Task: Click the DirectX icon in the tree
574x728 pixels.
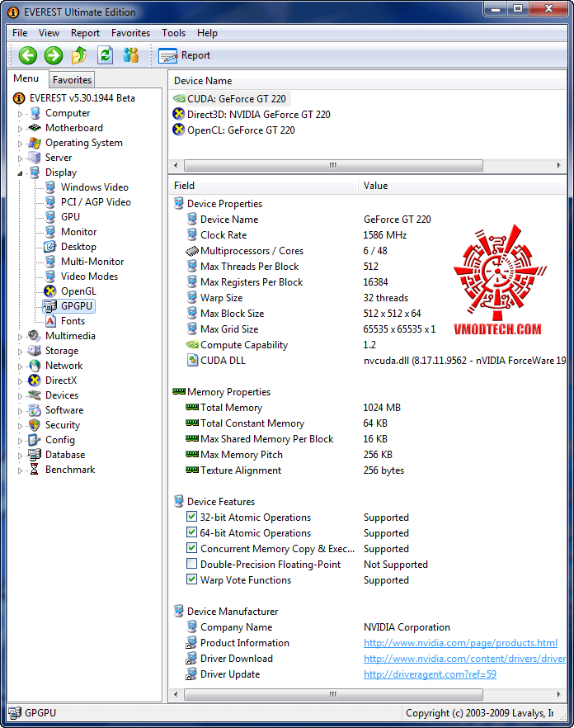Action: (x=35, y=381)
